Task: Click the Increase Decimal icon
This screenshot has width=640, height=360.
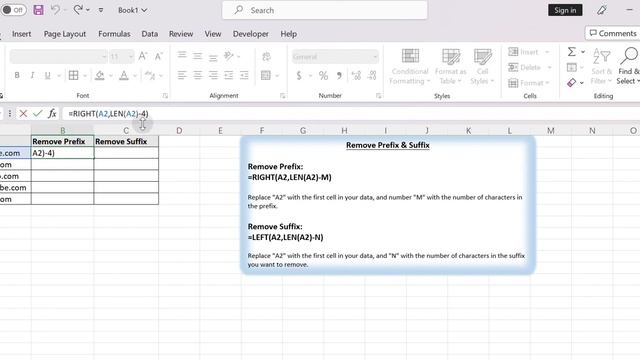Action: click(356, 76)
